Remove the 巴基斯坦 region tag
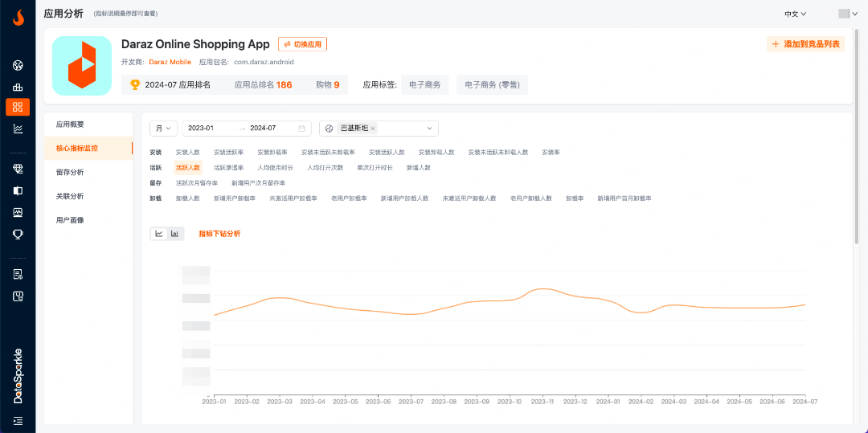Image resolution: width=868 pixels, height=433 pixels. tap(373, 129)
